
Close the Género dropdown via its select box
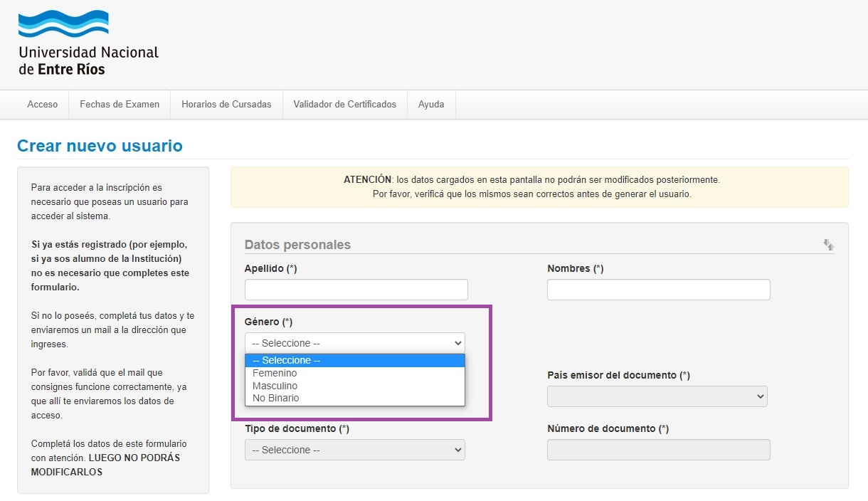coord(354,343)
